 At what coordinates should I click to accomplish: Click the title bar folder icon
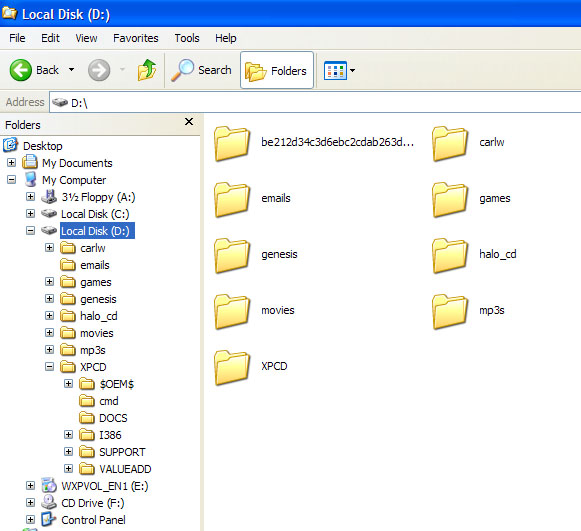9,13
